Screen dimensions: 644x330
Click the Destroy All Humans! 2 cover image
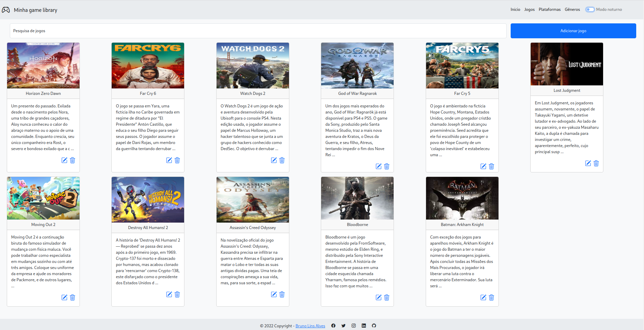(148, 200)
